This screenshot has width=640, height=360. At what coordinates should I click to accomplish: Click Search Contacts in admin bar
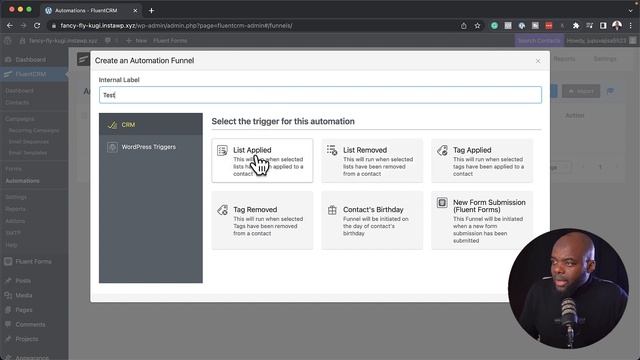click(x=539, y=40)
